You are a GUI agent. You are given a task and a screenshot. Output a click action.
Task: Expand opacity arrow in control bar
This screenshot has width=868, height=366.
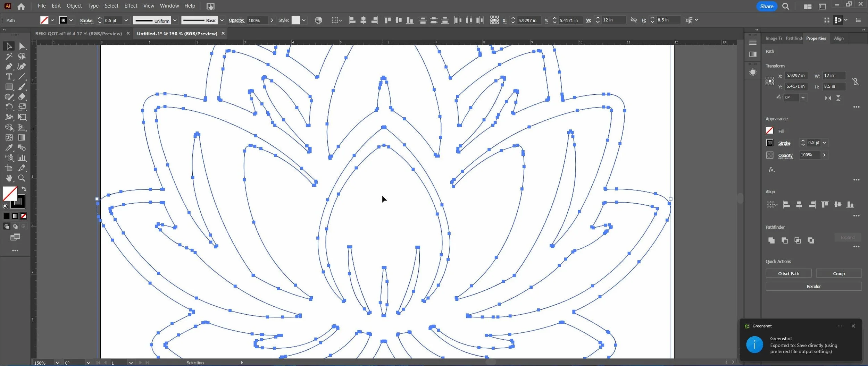click(272, 20)
